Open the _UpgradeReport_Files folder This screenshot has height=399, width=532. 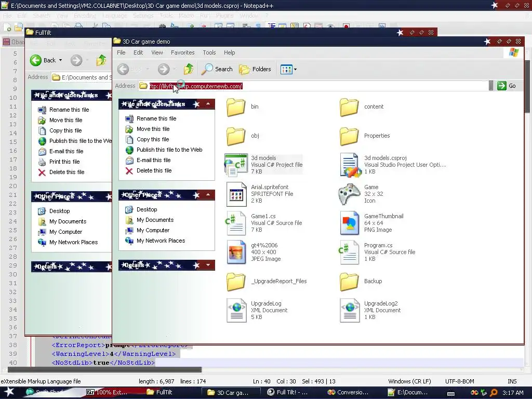[267, 281]
